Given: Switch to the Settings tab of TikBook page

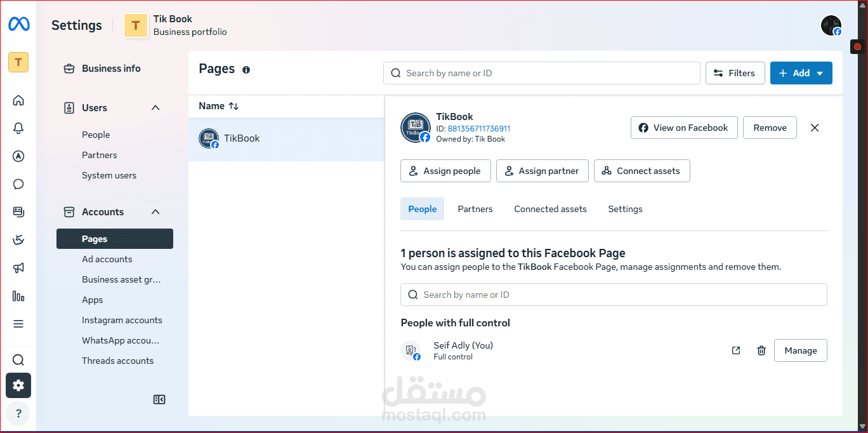Looking at the screenshot, I should [x=625, y=209].
